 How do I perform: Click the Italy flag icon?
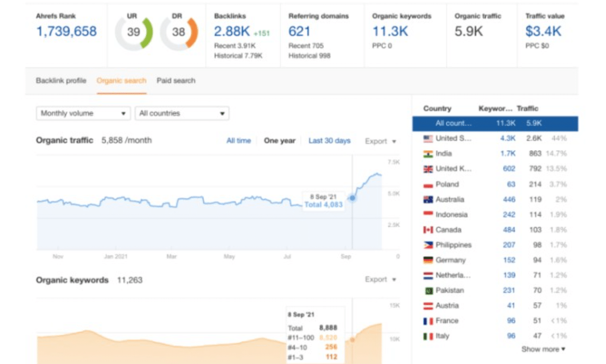tap(428, 336)
